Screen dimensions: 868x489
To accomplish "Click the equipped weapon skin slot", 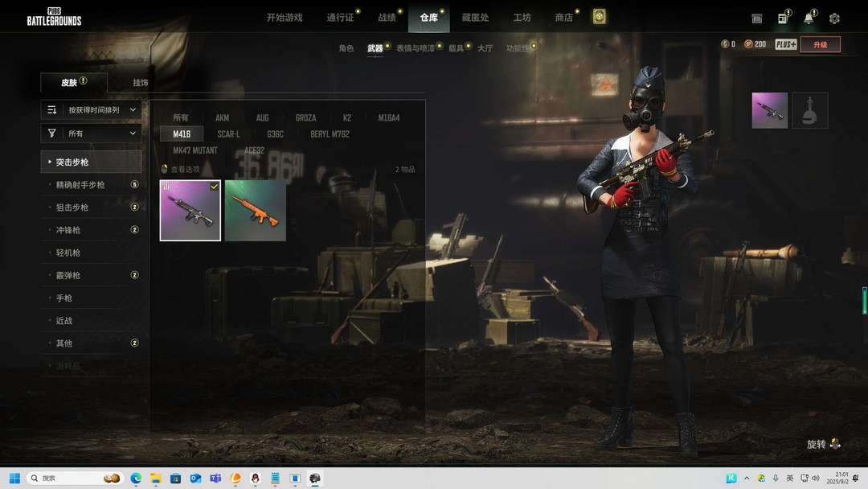I will pos(769,110).
